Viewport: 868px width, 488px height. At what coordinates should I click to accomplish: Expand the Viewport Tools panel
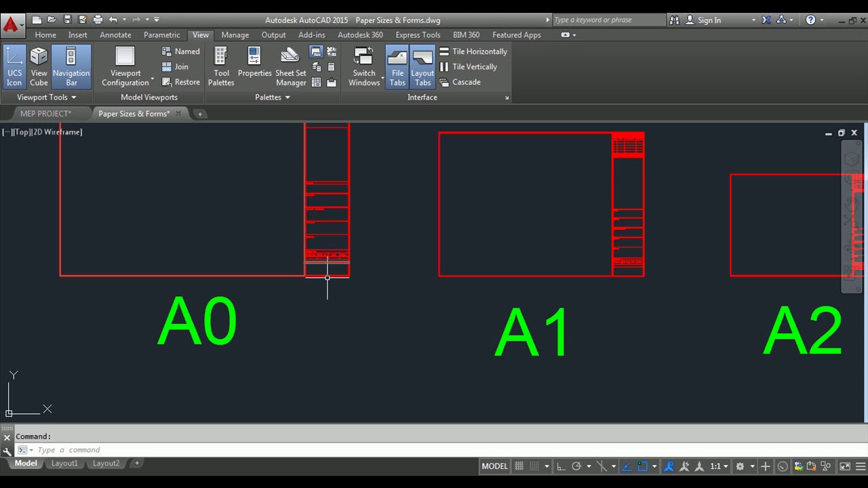[x=46, y=98]
